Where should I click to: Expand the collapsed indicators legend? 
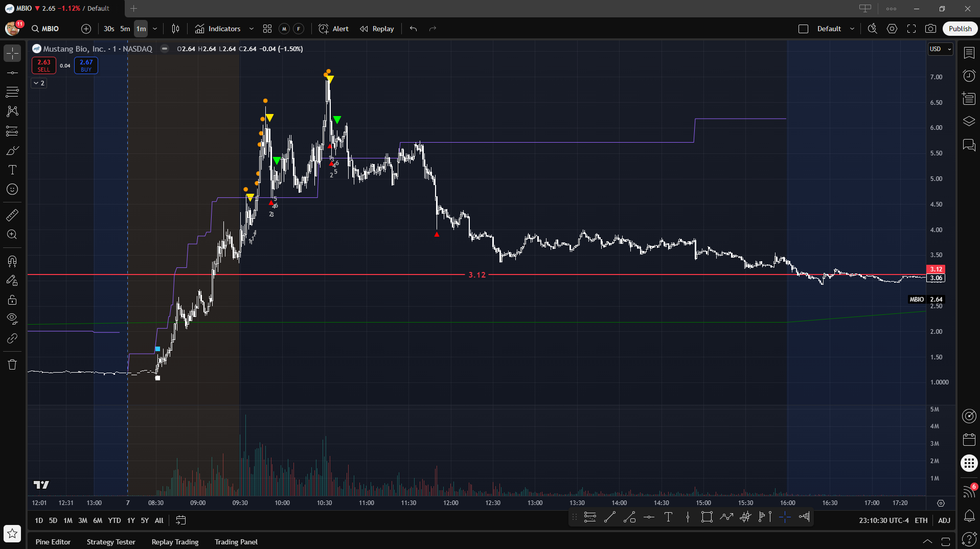click(39, 83)
